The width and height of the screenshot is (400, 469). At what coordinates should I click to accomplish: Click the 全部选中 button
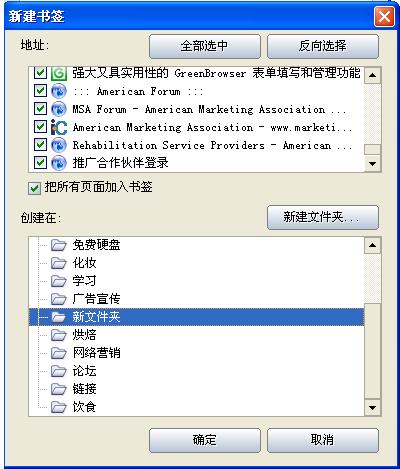click(205, 46)
